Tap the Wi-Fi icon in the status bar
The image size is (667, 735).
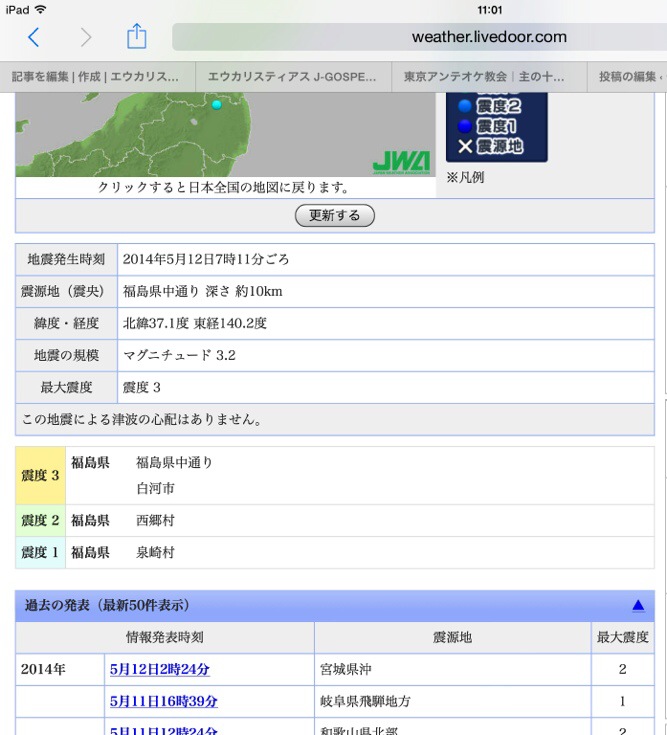point(40,9)
